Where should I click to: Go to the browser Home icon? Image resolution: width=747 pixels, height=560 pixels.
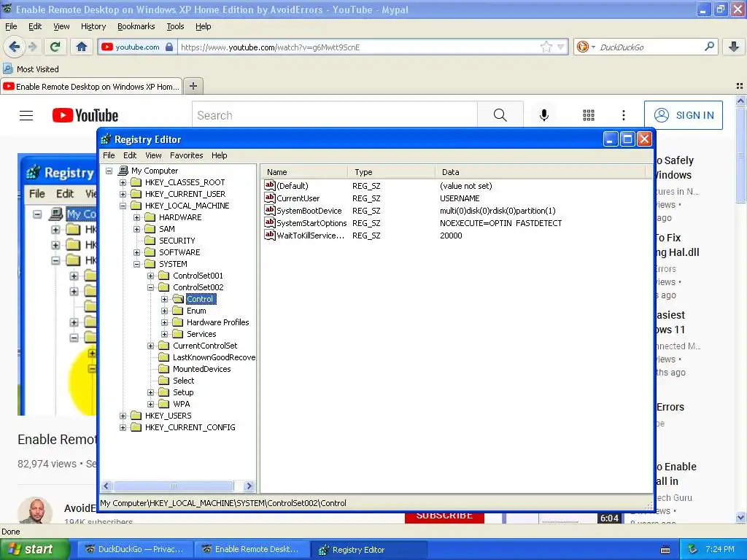click(x=82, y=47)
